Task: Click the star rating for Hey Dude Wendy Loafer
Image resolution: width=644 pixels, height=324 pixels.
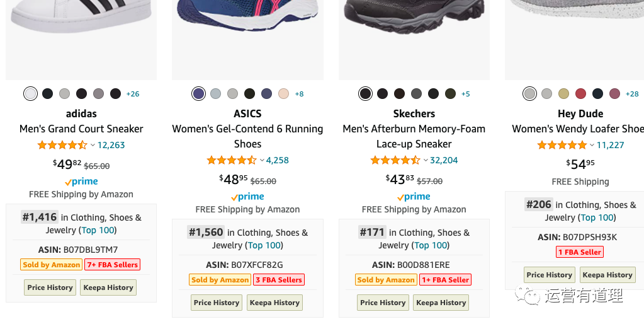Action: tap(562, 145)
